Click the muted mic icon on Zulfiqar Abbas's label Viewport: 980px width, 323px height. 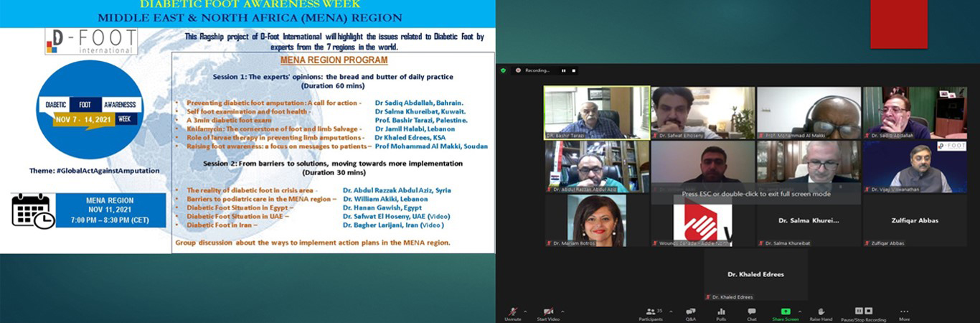[868, 243]
